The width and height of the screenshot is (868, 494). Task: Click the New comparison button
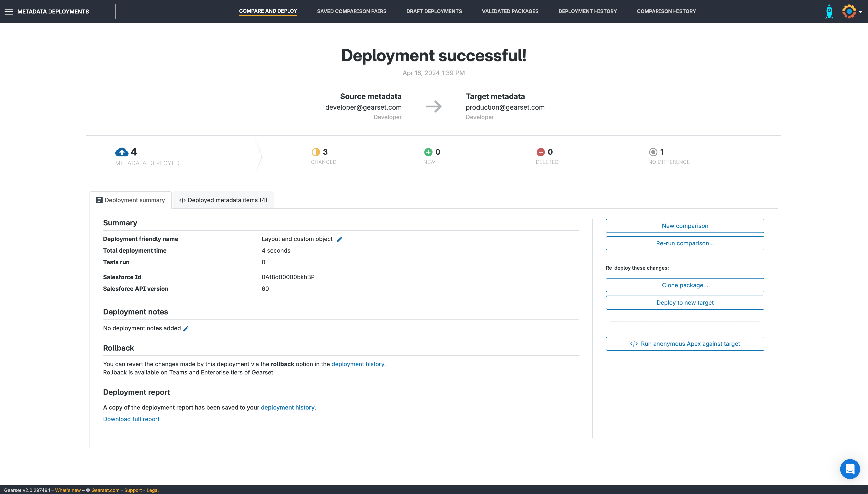pos(685,226)
